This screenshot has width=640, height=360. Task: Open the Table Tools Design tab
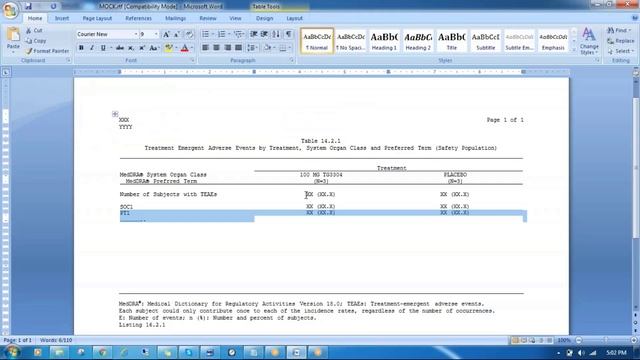pyautogui.click(x=264, y=18)
